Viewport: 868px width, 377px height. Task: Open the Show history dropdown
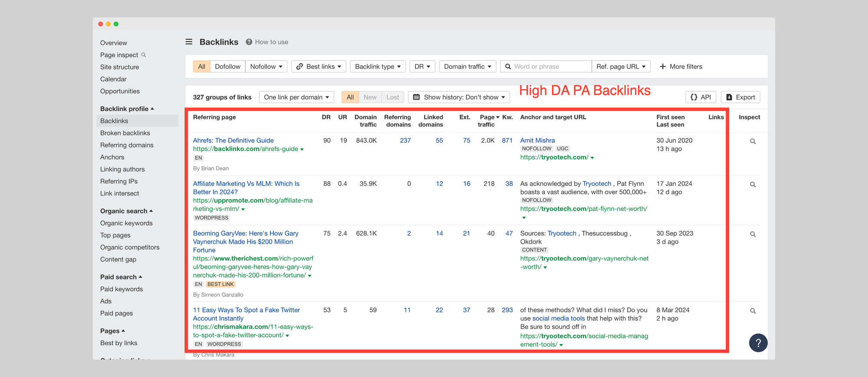pos(459,97)
